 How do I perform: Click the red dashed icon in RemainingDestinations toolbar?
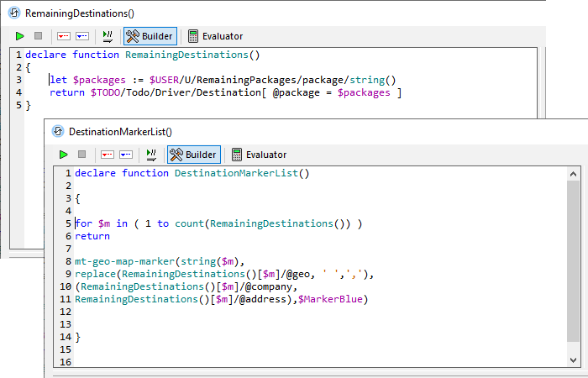pos(64,36)
